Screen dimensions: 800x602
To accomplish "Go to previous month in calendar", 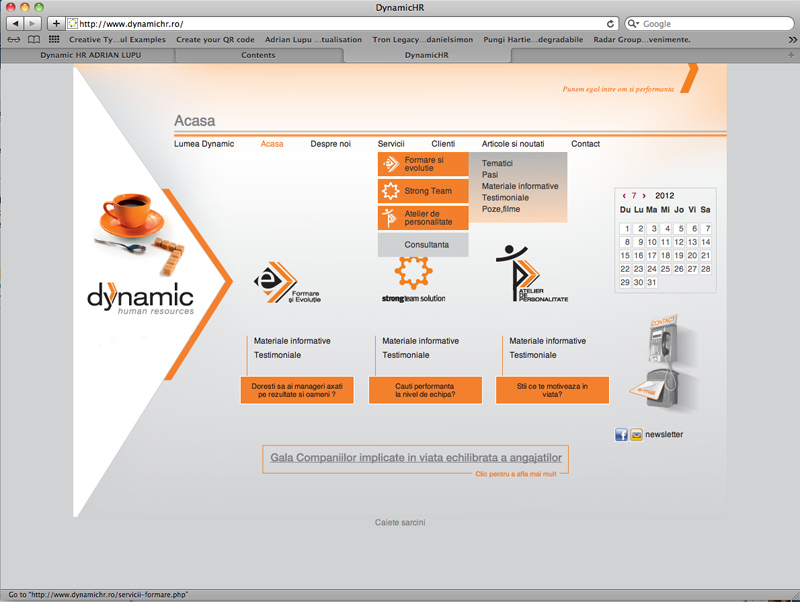I will pyautogui.click(x=624, y=196).
